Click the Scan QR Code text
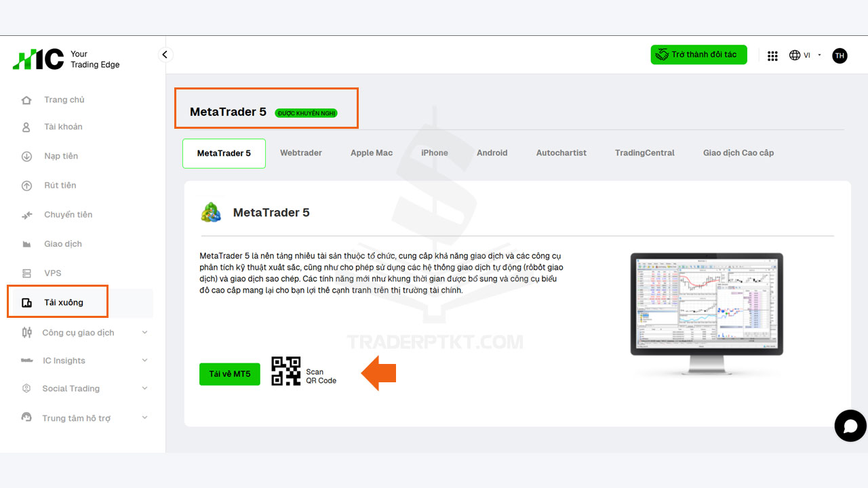 [x=321, y=376]
